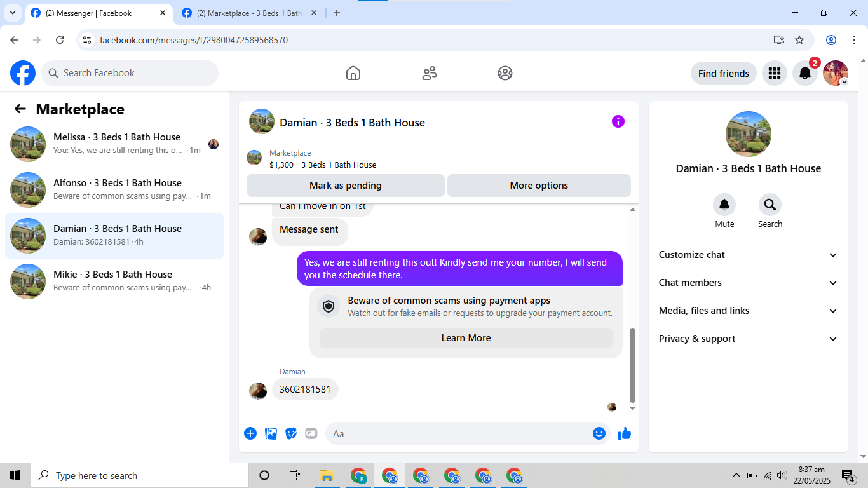Viewport: 868px width, 488px height.
Task: Open the Facebook menu grid icon
Action: (774, 73)
